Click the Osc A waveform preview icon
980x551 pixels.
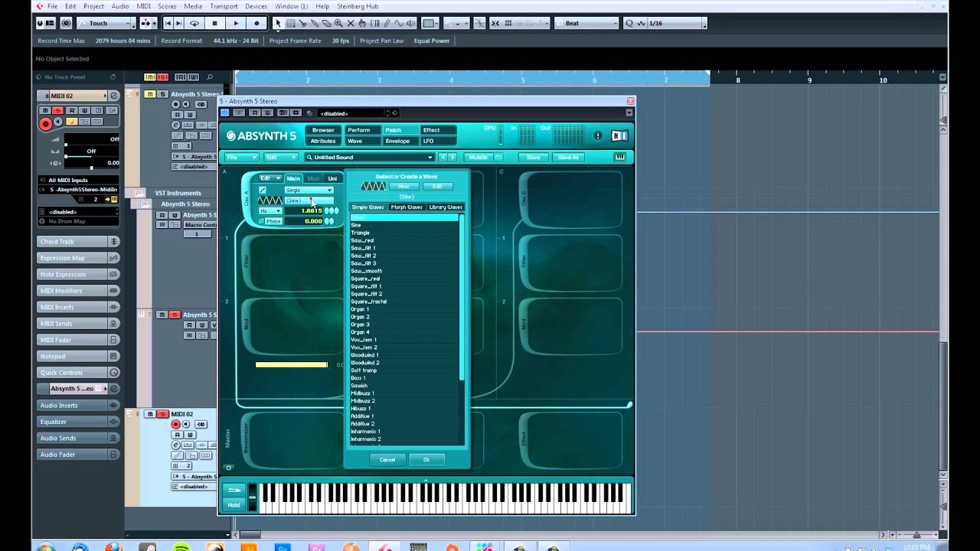tap(269, 201)
